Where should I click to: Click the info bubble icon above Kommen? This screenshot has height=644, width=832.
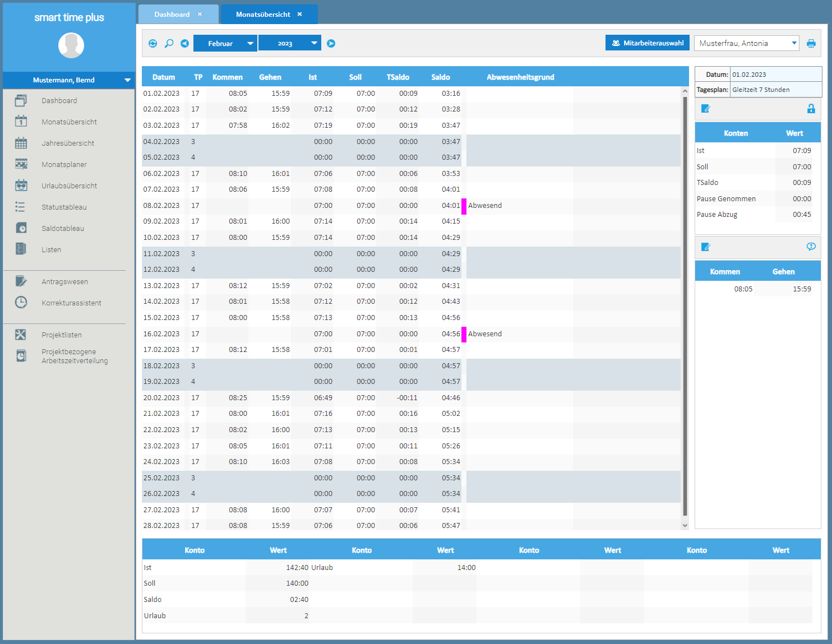811,247
